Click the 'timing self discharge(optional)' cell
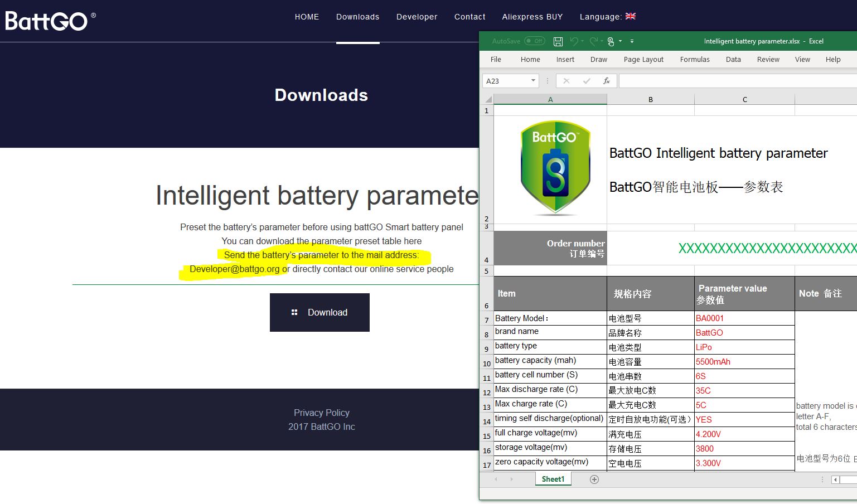Viewport: 857px width, 504px height. pos(550,420)
